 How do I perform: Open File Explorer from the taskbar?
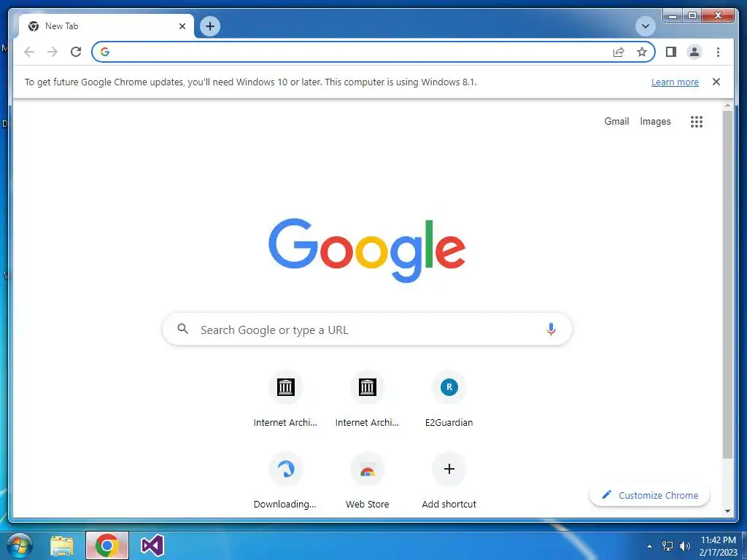62,545
